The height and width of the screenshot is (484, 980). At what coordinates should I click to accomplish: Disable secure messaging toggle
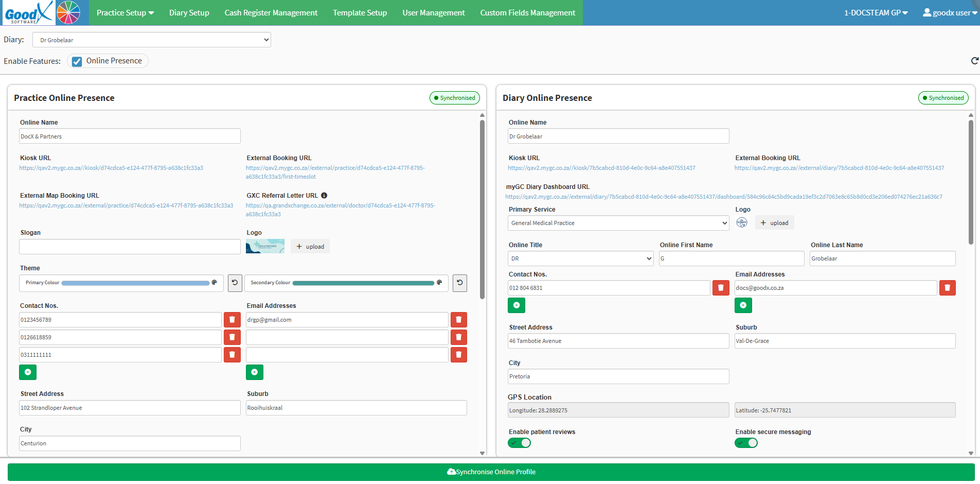pyautogui.click(x=746, y=443)
